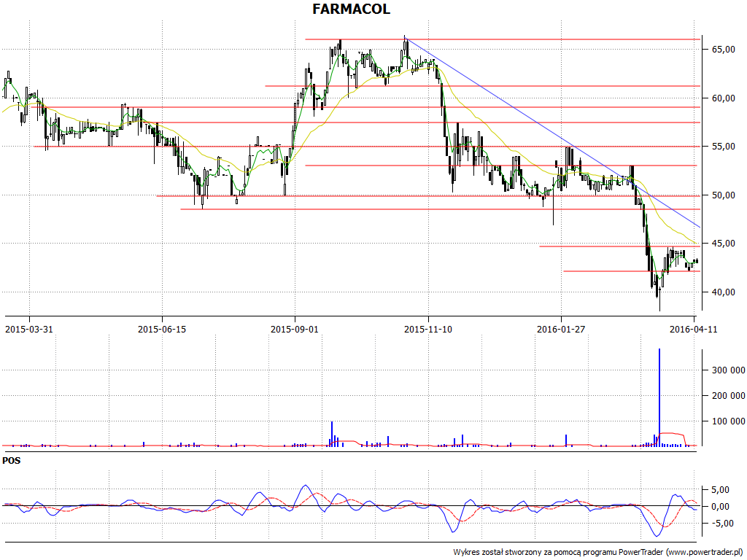
Task: Select the 2015-03-31 date label
Action: [x=29, y=330]
